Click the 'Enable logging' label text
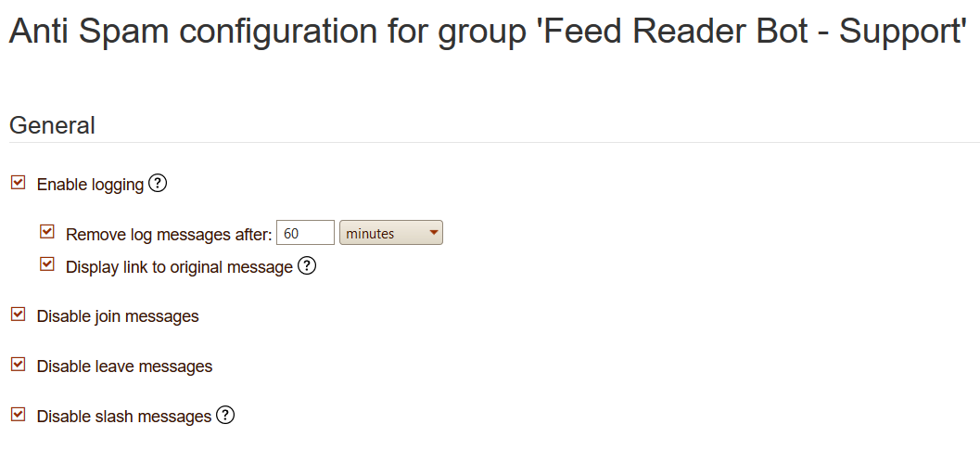 pos(90,185)
